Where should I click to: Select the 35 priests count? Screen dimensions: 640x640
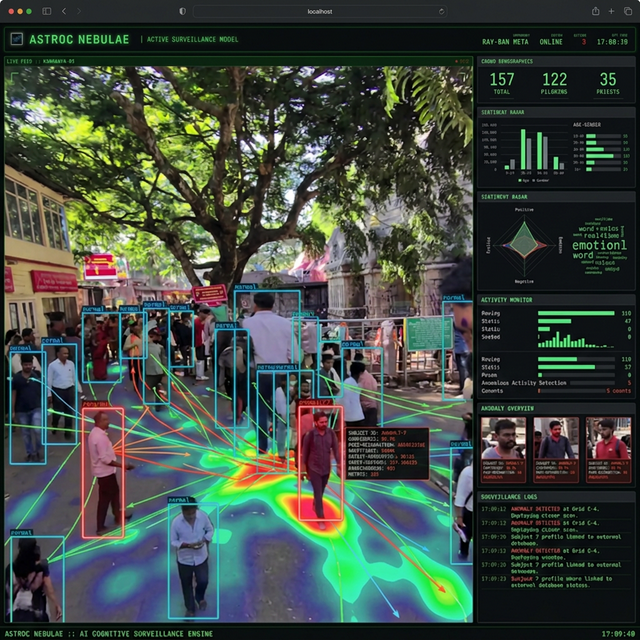pyautogui.click(x=608, y=83)
